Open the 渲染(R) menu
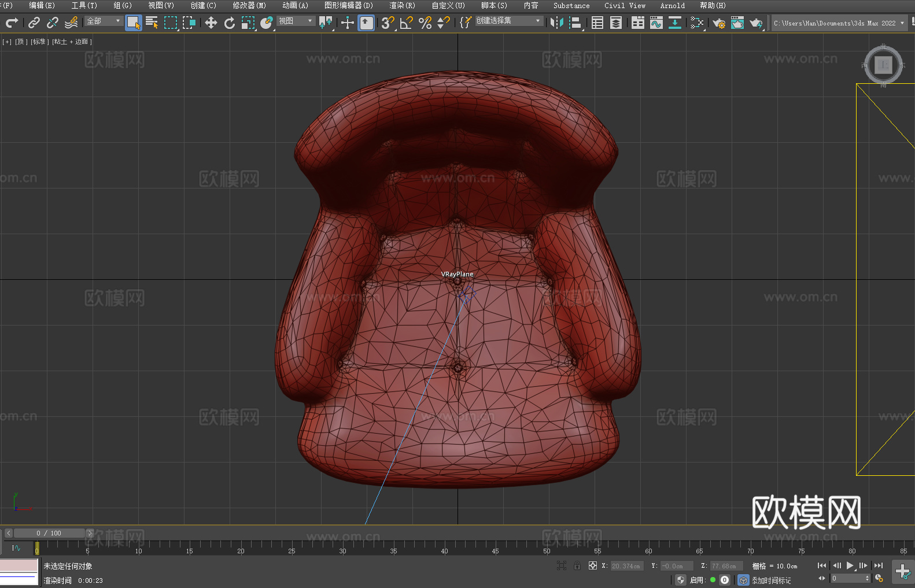This screenshot has height=588, width=915. pyautogui.click(x=402, y=5)
